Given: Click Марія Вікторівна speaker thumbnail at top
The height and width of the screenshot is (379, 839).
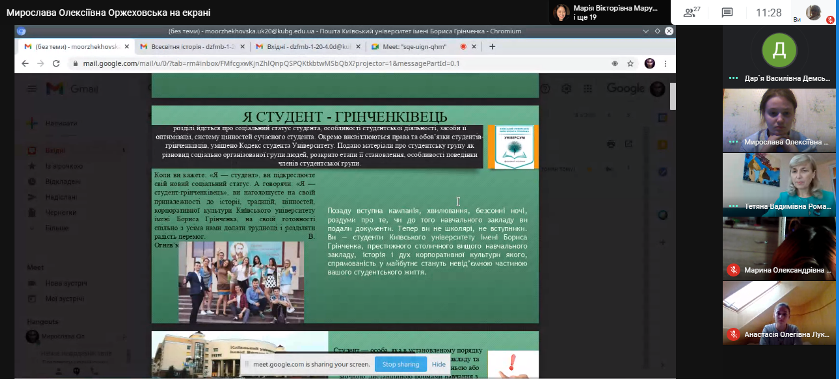Looking at the screenshot, I should [x=561, y=12].
